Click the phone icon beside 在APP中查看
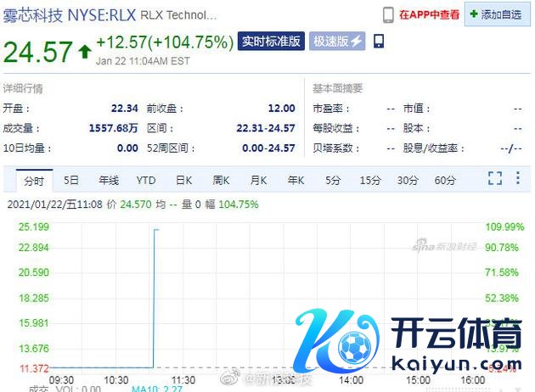 (x=388, y=15)
